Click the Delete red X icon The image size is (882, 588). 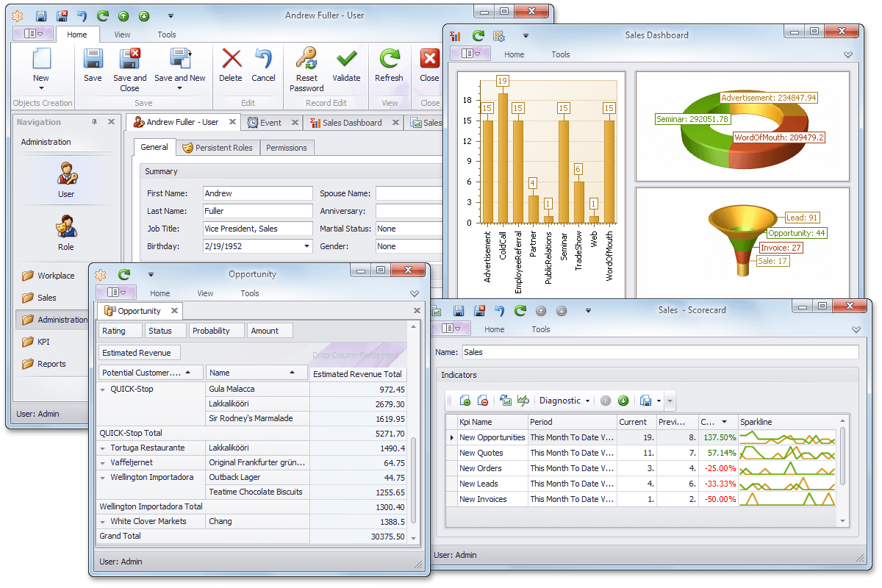pos(231,60)
